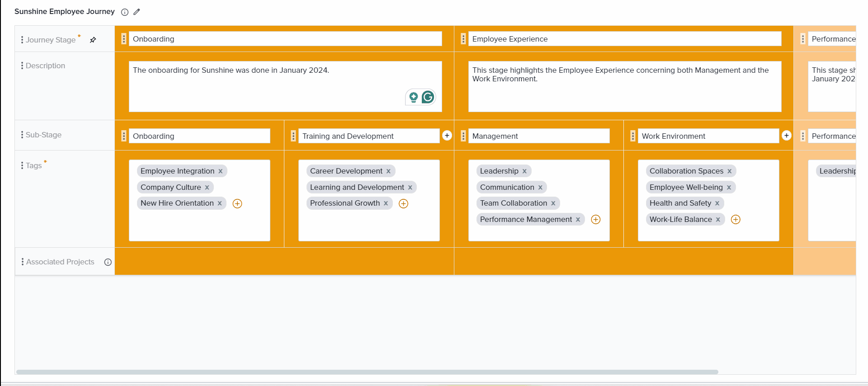This screenshot has width=868, height=386.
Task: Remove the Company Culture tag
Action: coord(207,188)
